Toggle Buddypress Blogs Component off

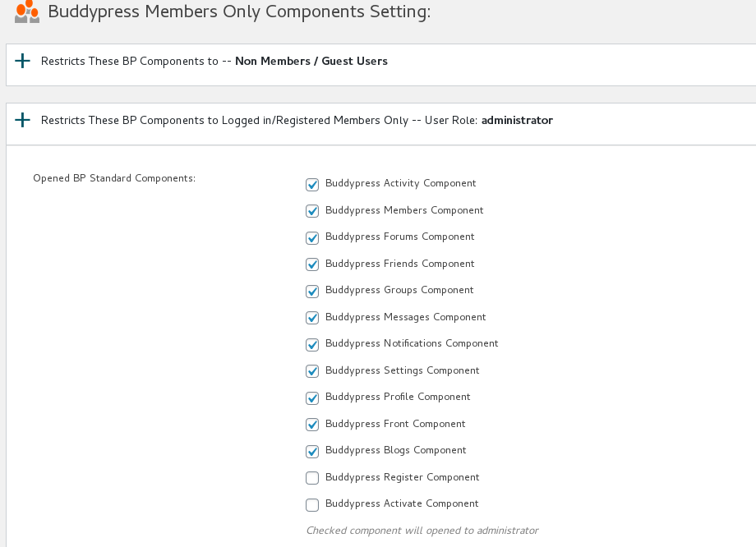tap(311, 451)
